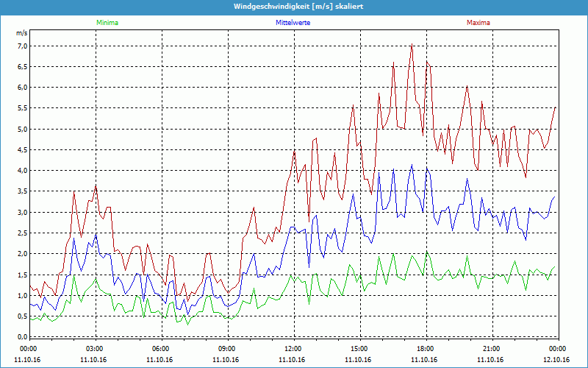The image size is (588, 368).
Task: Click the 18:00 time axis label
Action: point(424,349)
